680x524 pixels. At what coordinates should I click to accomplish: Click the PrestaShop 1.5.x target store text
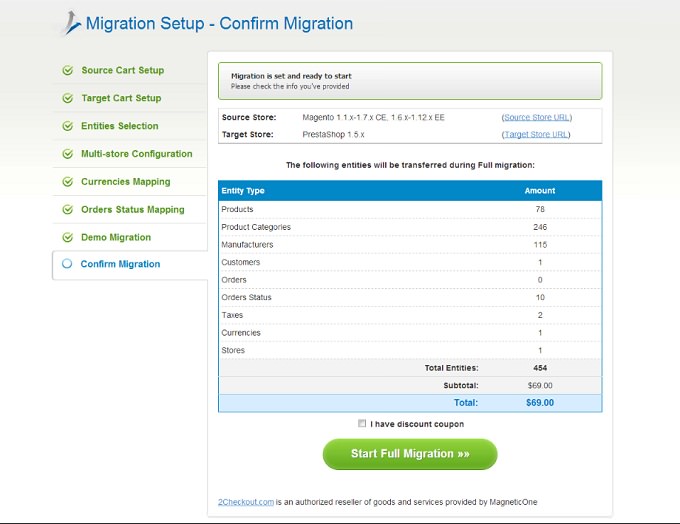point(333,134)
